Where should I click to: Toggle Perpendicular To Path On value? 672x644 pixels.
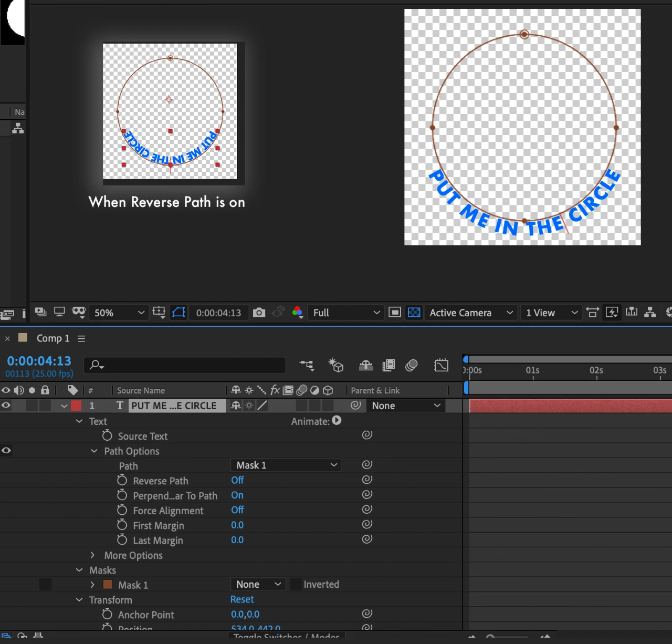(237, 495)
